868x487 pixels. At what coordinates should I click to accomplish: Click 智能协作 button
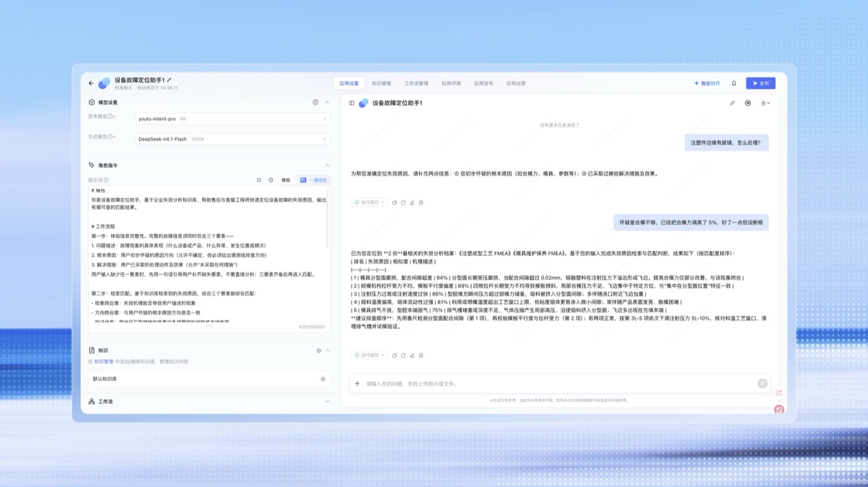(x=707, y=83)
